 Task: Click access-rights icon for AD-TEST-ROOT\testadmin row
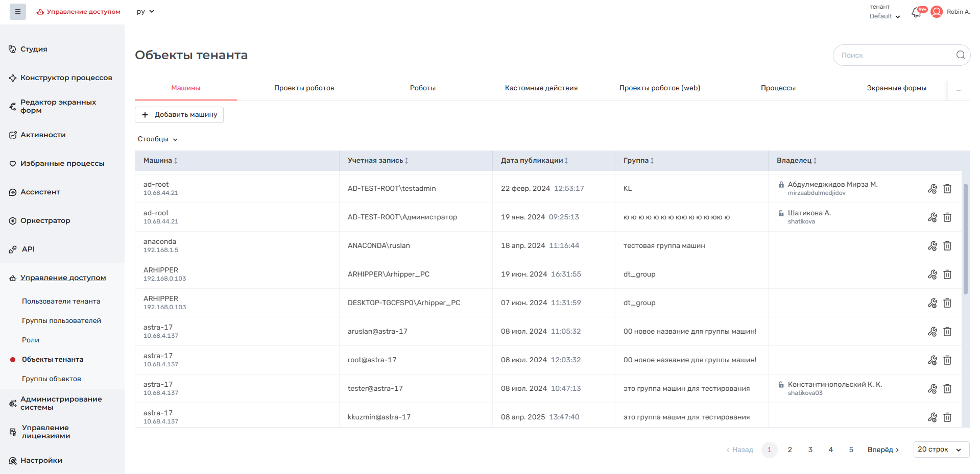[x=932, y=189]
